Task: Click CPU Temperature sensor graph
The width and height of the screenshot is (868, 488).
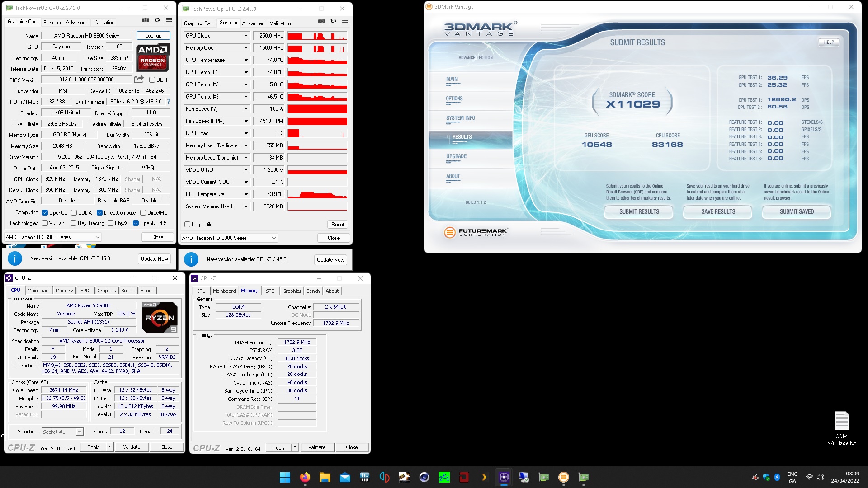Action: tap(317, 194)
